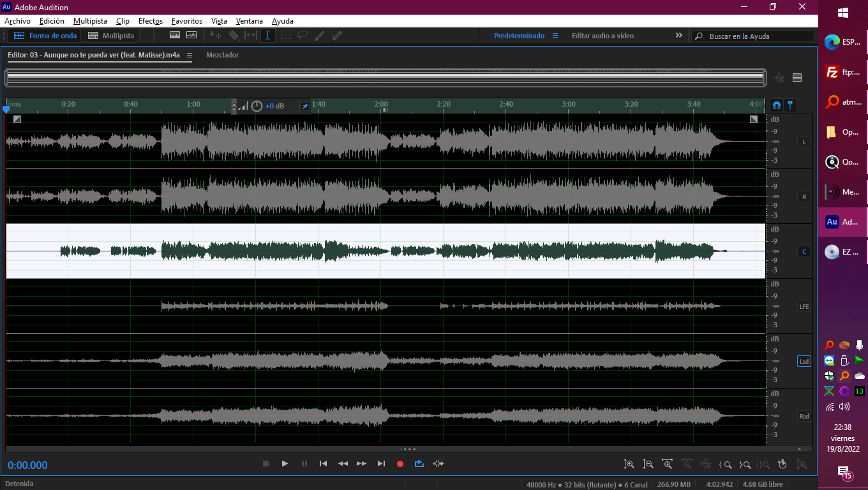Toggle snapping with the magnet icon

tap(777, 105)
